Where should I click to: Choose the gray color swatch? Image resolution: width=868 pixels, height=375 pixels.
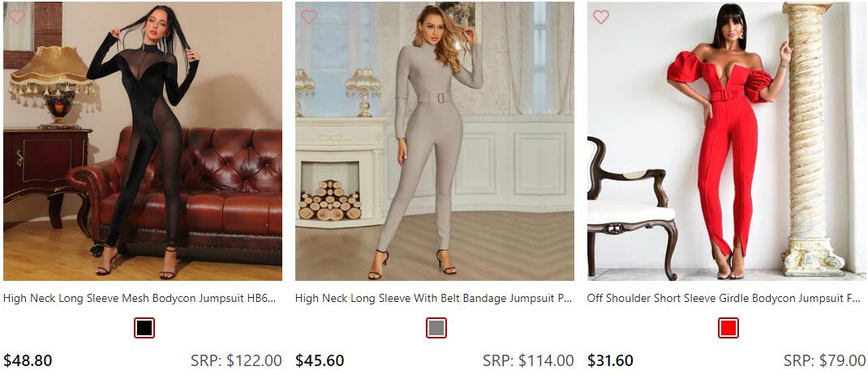[x=436, y=328]
